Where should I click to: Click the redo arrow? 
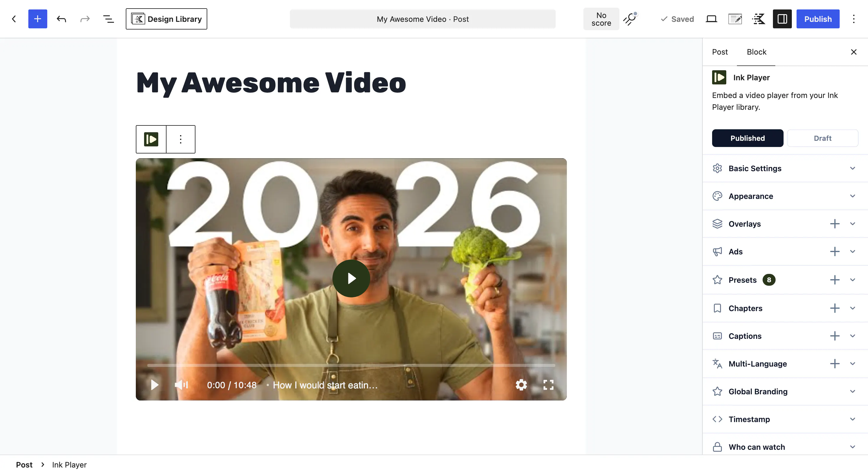coord(85,19)
